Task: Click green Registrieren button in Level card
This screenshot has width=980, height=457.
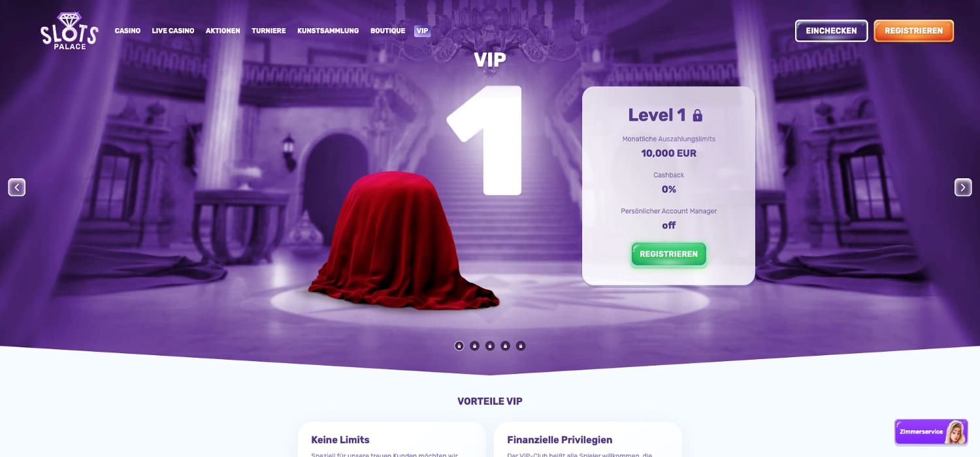Action: [668, 254]
